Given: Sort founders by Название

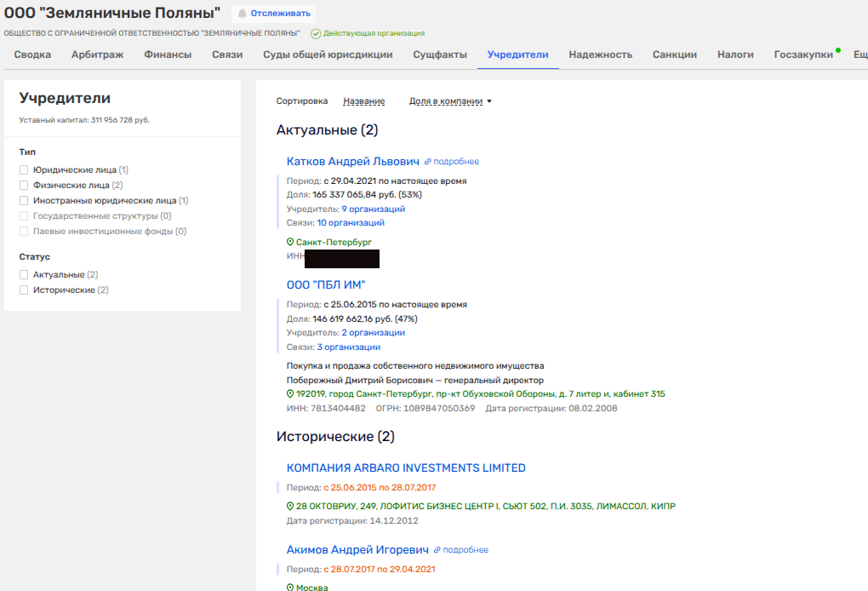Looking at the screenshot, I should tap(363, 101).
